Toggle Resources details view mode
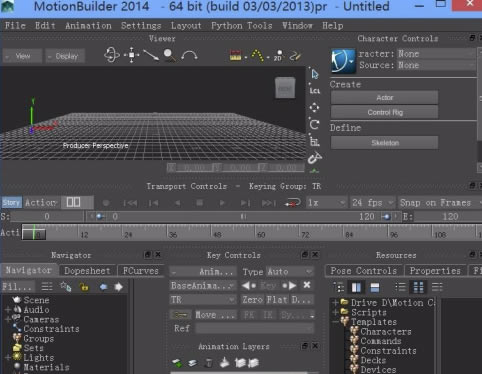482x374 pixels. coord(437,287)
